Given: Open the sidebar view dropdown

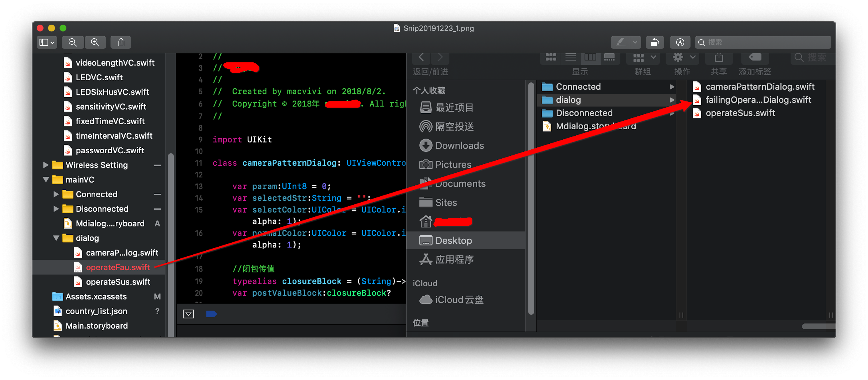Looking at the screenshot, I should click(x=47, y=42).
